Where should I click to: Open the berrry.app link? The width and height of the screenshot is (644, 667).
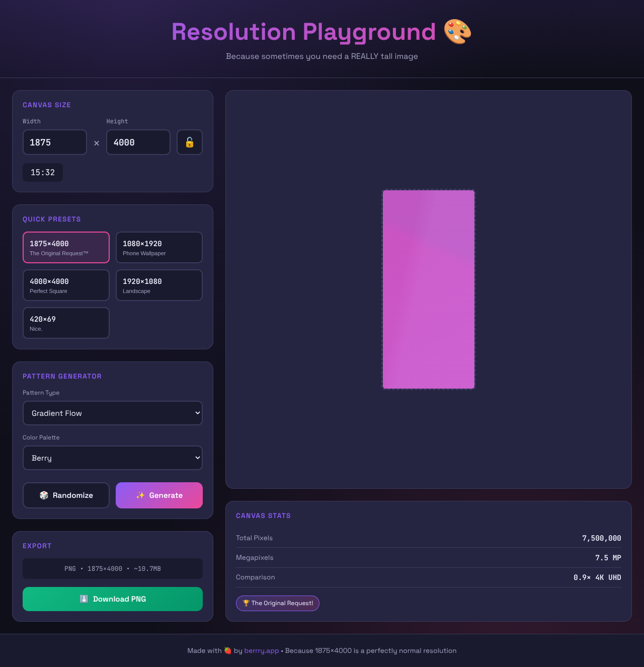coord(261,650)
